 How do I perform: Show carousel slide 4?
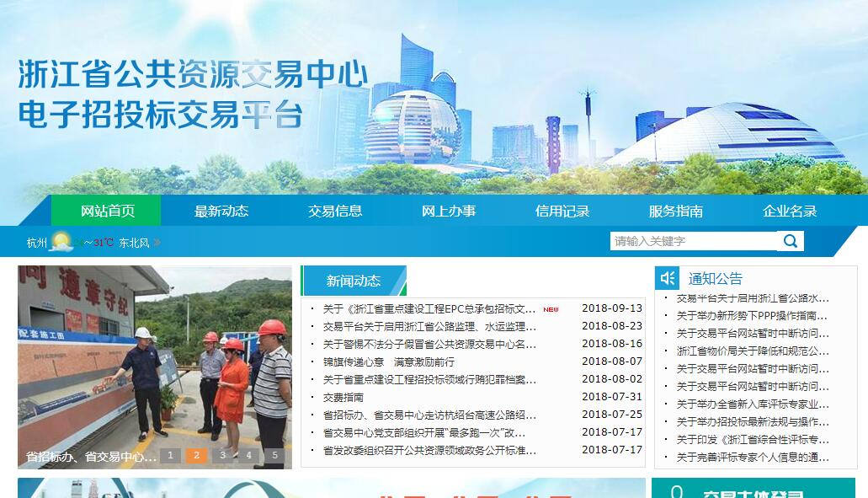tap(248, 455)
